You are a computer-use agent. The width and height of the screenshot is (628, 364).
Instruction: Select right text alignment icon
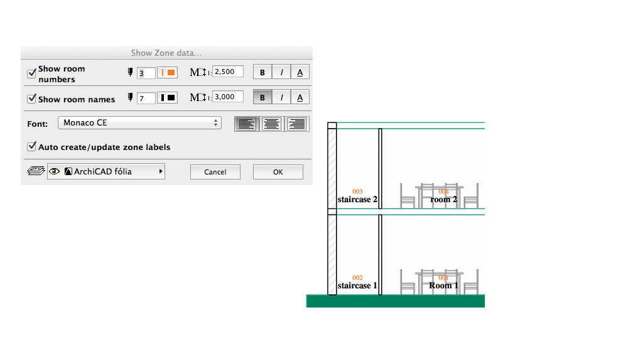pyautogui.click(x=296, y=124)
